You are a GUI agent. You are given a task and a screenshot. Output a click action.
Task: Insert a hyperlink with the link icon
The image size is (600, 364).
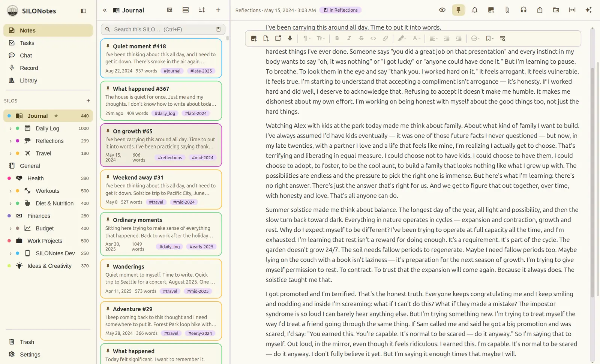[x=385, y=38]
